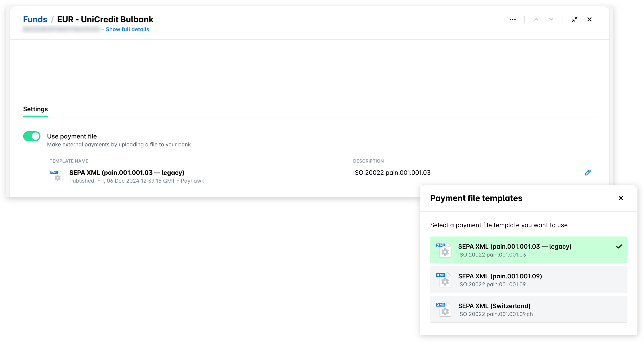Image resolution: width=644 pixels, height=343 pixels.
Task: Go to next fund with down chevron
Action: point(551,19)
